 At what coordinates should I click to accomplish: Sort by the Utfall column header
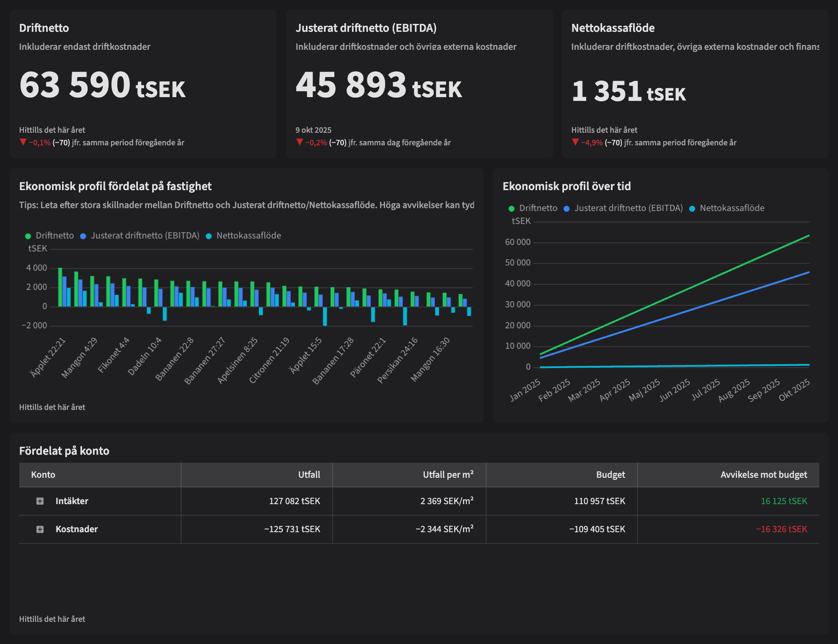coord(309,475)
